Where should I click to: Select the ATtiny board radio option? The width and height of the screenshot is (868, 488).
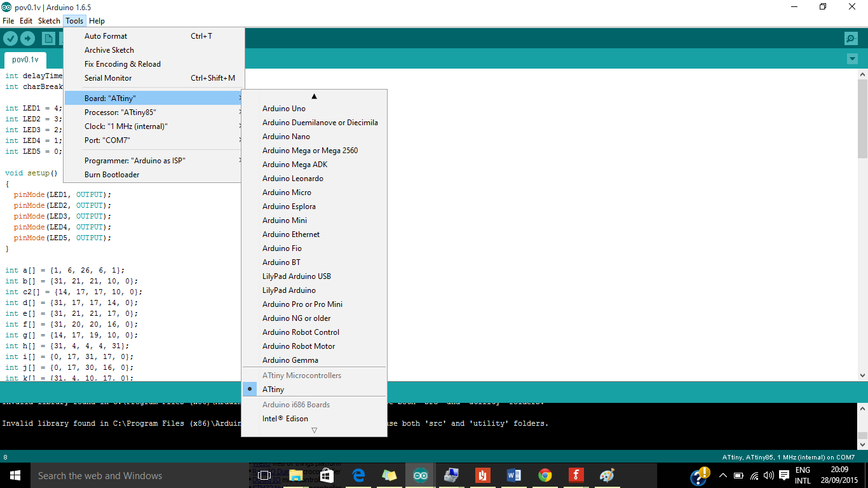[314, 390]
